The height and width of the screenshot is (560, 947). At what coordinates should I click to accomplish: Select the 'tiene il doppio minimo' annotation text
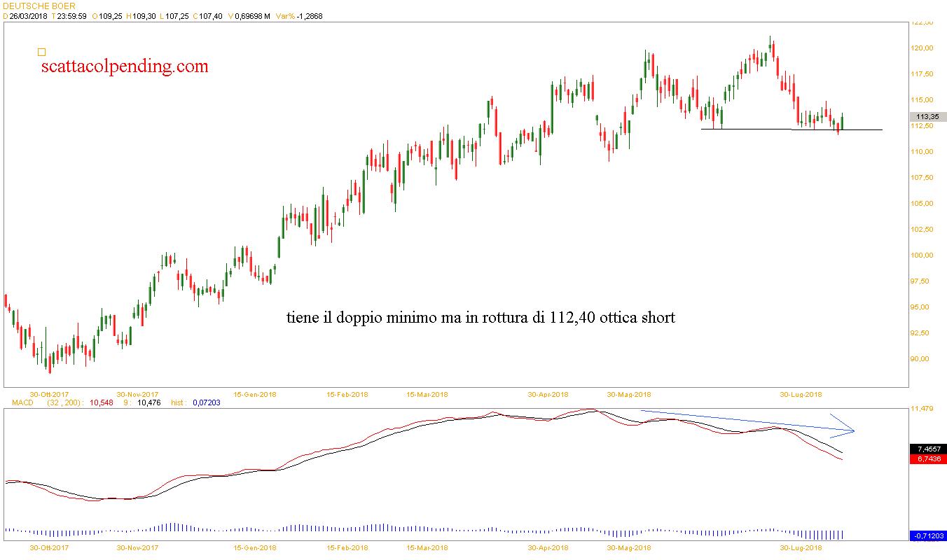[481, 318]
